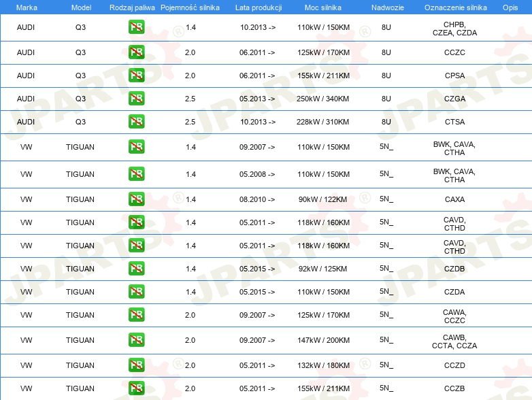Viewport: 532px width, 400px height.
Task: Click the fuel icon in the Tiguan CCZB row
Action: pyautogui.click(x=136, y=388)
